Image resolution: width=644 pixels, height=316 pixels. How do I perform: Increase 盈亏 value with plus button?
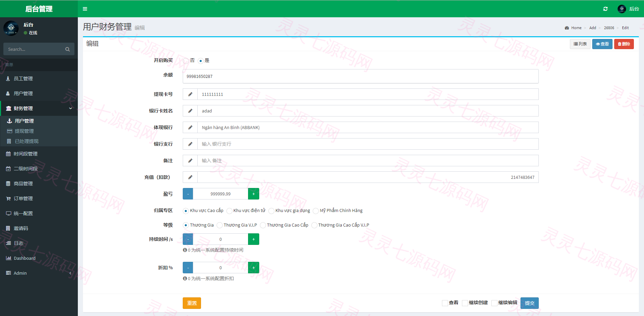[x=253, y=194]
